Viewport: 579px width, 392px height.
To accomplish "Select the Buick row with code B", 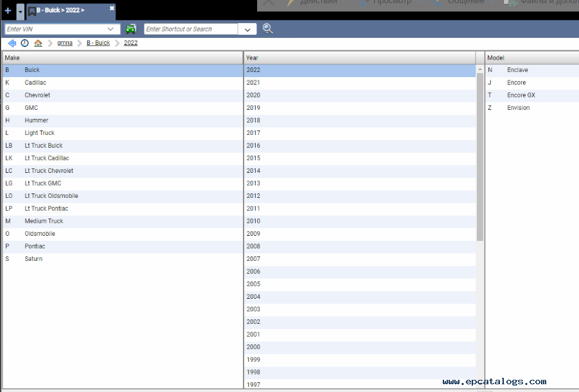I will (x=123, y=70).
